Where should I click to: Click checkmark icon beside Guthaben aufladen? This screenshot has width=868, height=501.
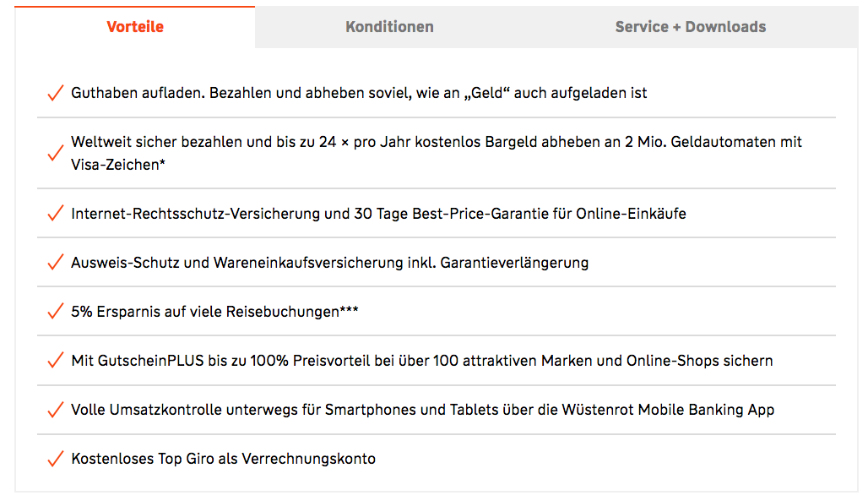point(56,93)
